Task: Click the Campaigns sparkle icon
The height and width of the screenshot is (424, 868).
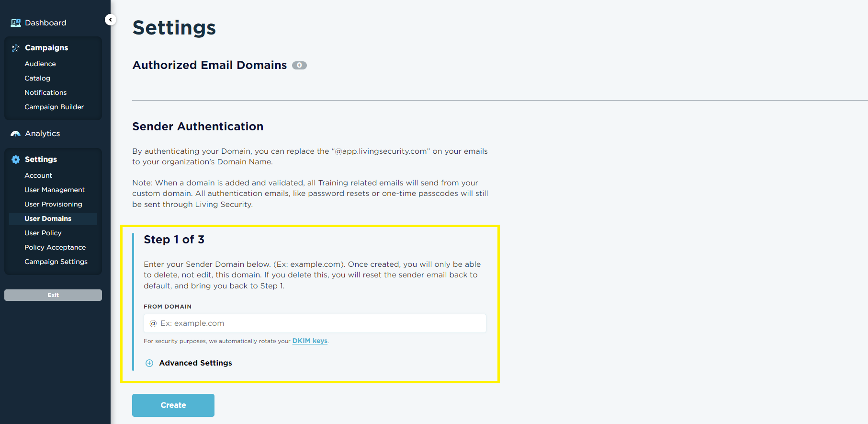Action: tap(16, 48)
